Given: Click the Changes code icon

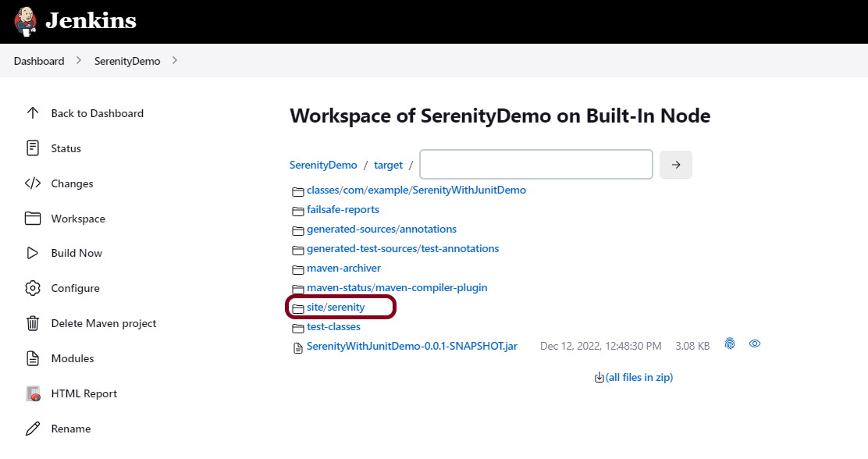Looking at the screenshot, I should (33, 183).
